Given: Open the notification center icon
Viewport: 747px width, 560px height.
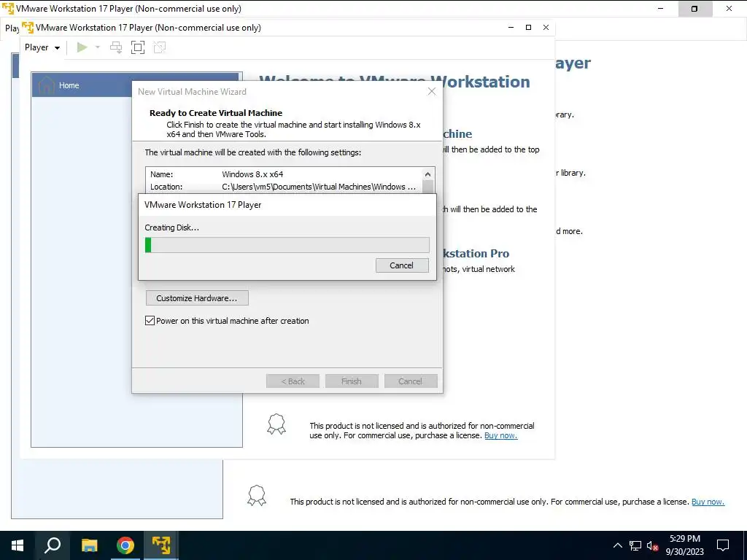Looking at the screenshot, I should click(723, 545).
